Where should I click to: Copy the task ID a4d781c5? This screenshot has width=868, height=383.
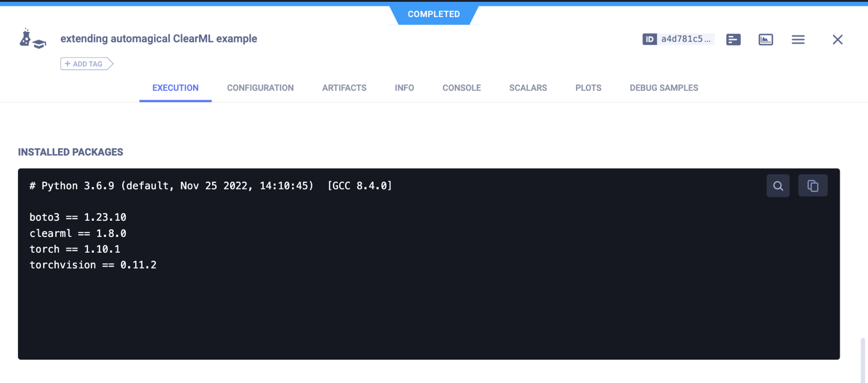(x=678, y=39)
